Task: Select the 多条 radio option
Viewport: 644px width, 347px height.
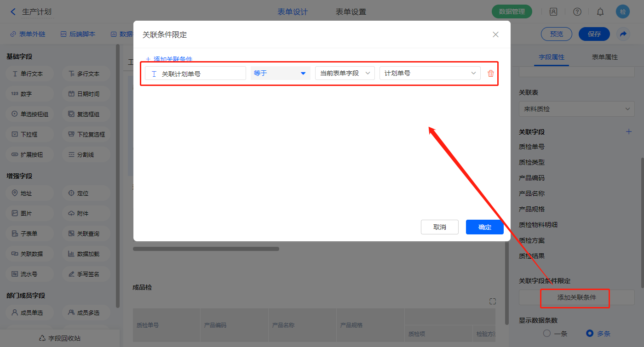Action: pyautogui.click(x=590, y=333)
